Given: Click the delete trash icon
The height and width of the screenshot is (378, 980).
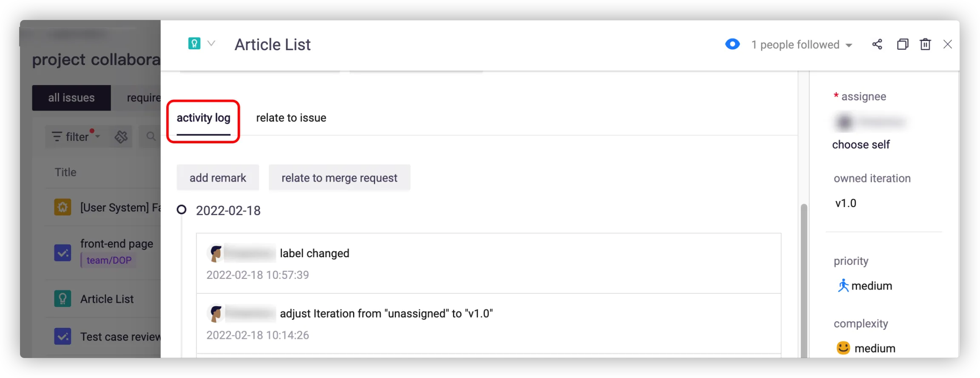Looking at the screenshot, I should [x=925, y=44].
